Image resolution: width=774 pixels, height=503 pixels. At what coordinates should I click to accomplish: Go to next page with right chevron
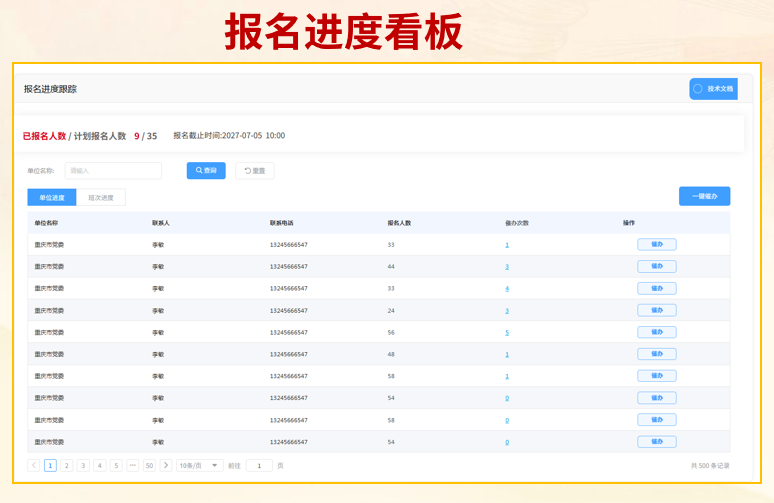(x=166, y=465)
